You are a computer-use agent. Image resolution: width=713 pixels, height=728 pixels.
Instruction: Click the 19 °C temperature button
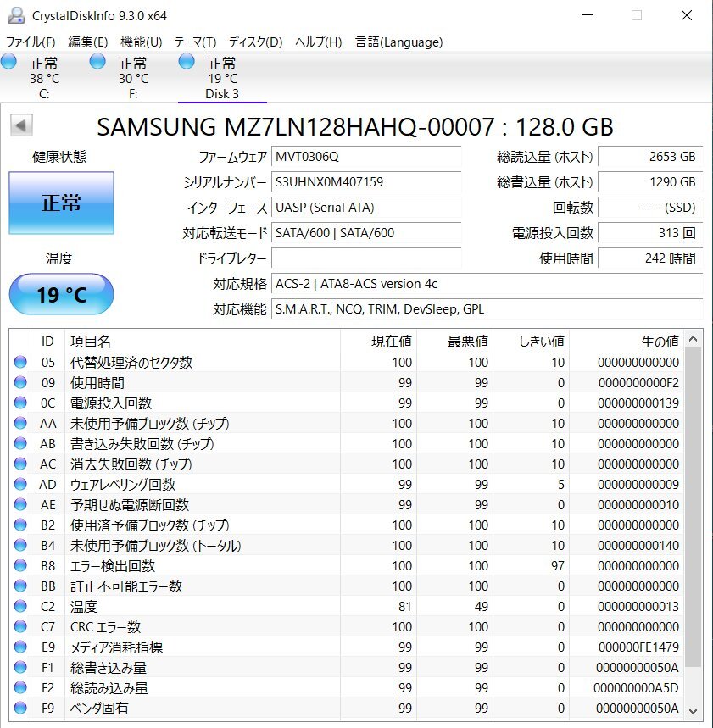pyautogui.click(x=61, y=294)
